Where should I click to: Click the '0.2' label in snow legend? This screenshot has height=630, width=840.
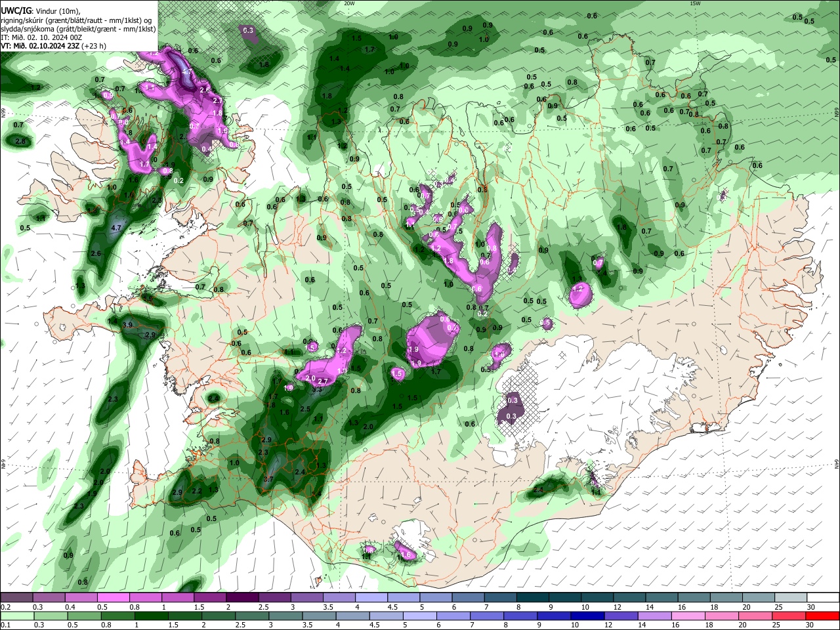click(5, 607)
